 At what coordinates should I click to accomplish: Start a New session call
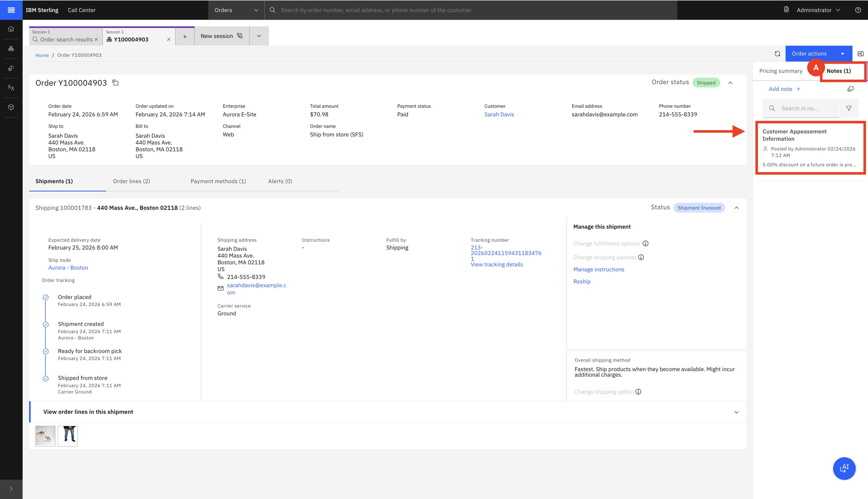click(x=222, y=36)
